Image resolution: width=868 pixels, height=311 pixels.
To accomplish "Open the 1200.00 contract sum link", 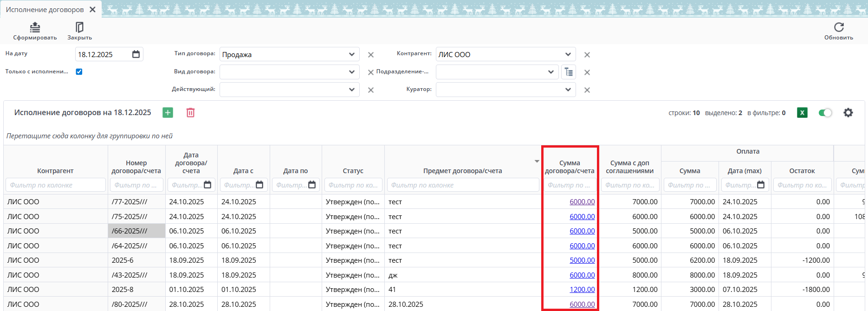I will coord(582,290).
